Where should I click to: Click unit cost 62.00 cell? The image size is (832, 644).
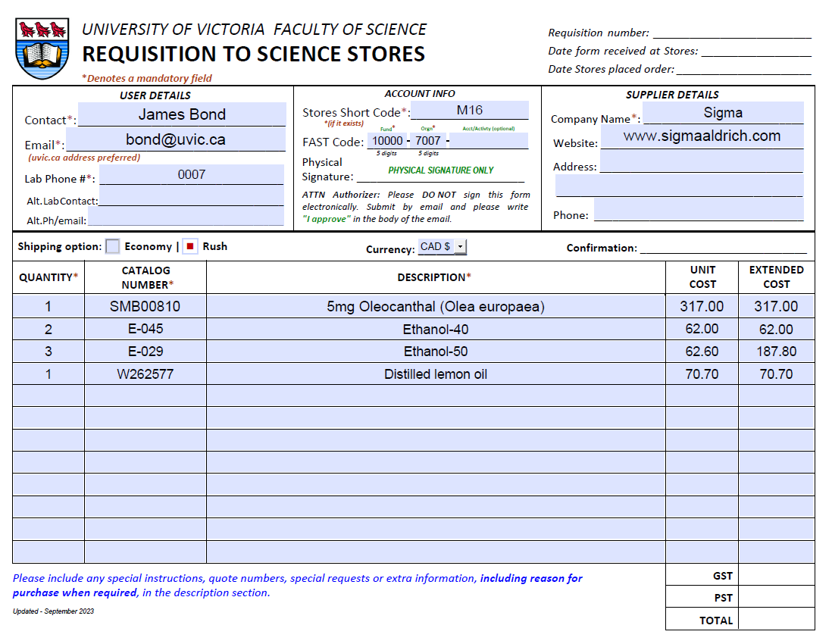click(x=702, y=329)
